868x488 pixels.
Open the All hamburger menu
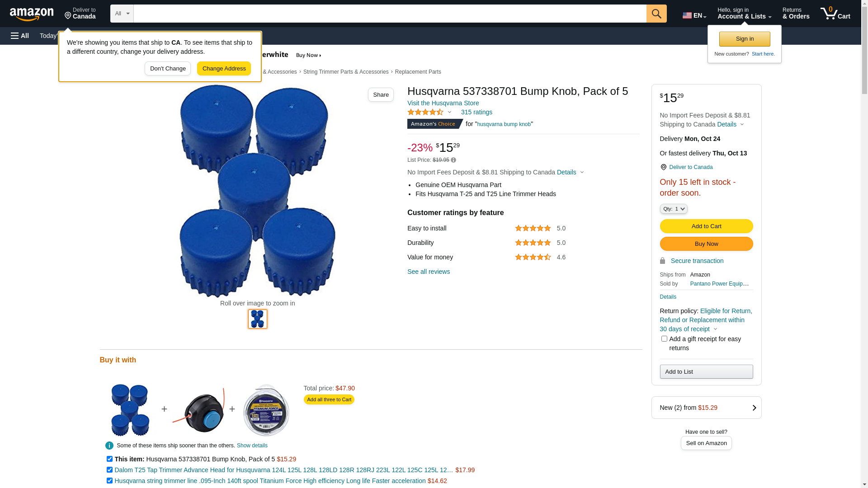20,36
